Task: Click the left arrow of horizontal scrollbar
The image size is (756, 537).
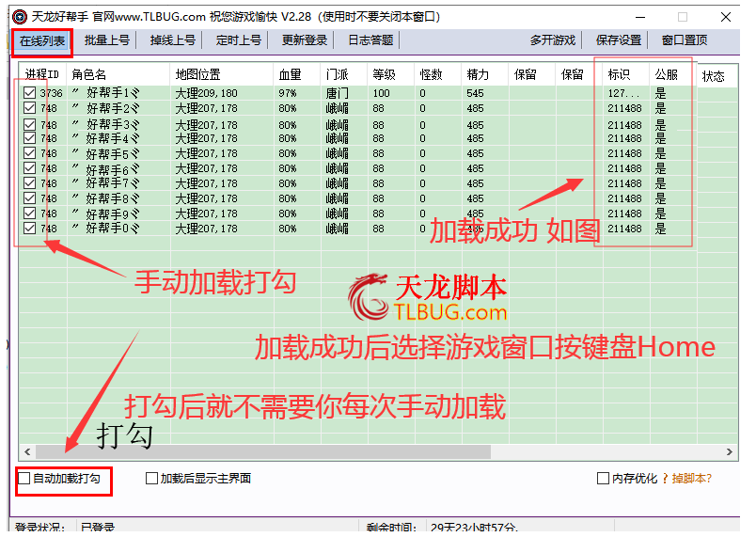Action: point(27,451)
